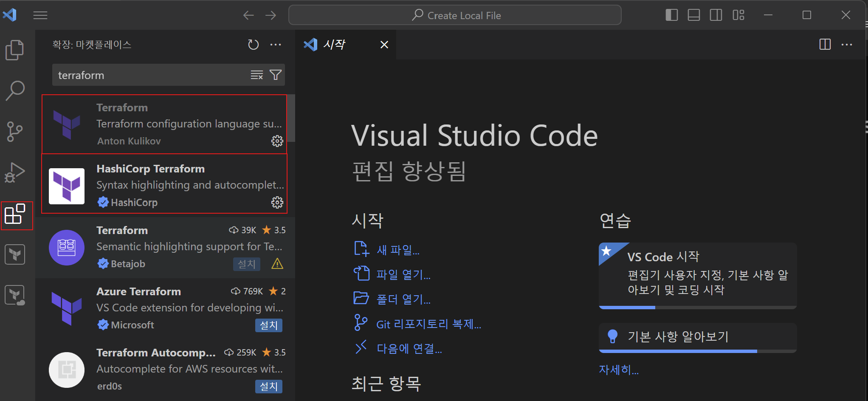Click the HashiCorp Terraform extension logo

coord(67,186)
